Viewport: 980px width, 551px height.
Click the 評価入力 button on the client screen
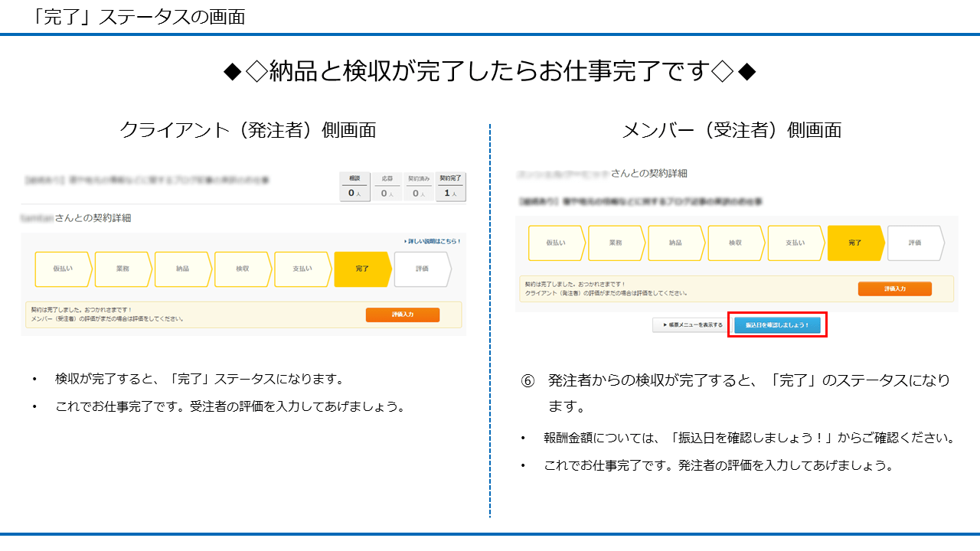click(403, 315)
